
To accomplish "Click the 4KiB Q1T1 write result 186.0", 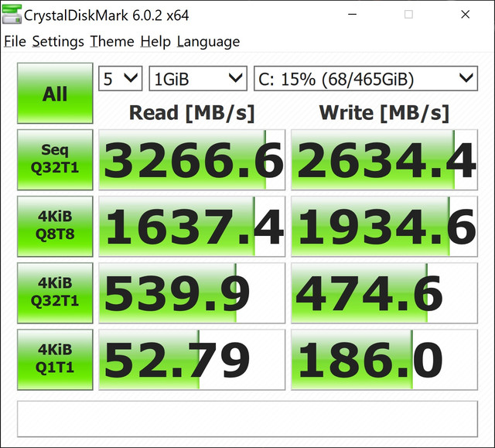I will pyautogui.click(x=384, y=360).
